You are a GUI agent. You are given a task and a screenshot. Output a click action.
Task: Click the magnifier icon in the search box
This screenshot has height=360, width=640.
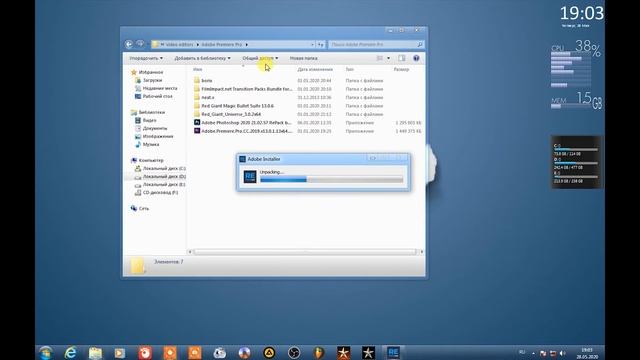tap(420, 44)
